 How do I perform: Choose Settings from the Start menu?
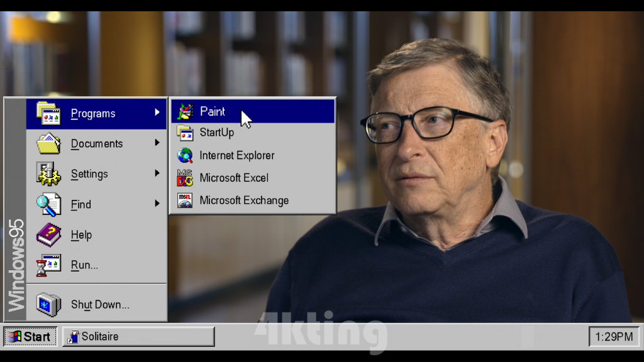(x=96, y=174)
